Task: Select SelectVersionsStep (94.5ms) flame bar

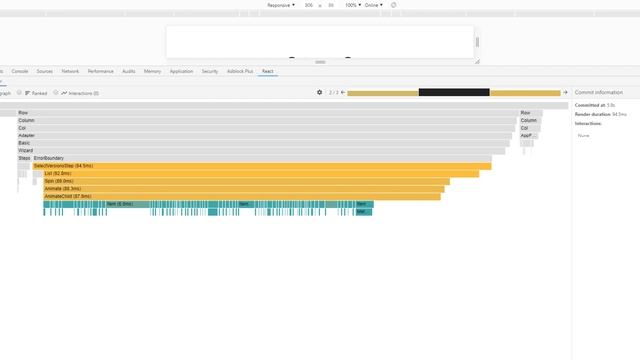Action: click(262, 166)
